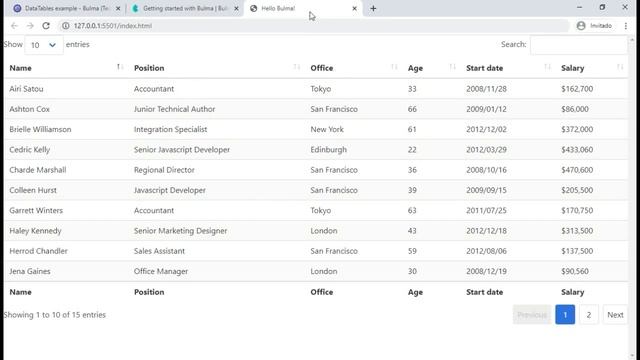Go to pagination page 2
Viewport: 640px width, 360px height.
pyautogui.click(x=589, y=315)
